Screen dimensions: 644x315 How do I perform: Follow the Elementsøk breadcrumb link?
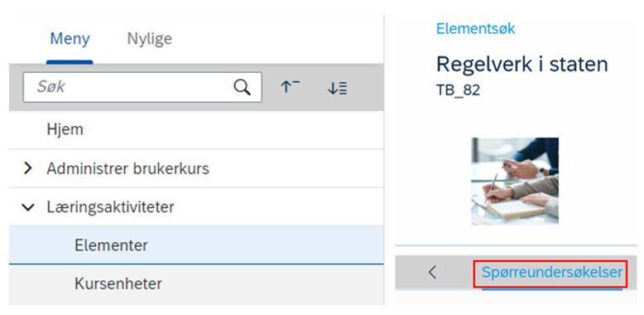click(x=475, y=29)
